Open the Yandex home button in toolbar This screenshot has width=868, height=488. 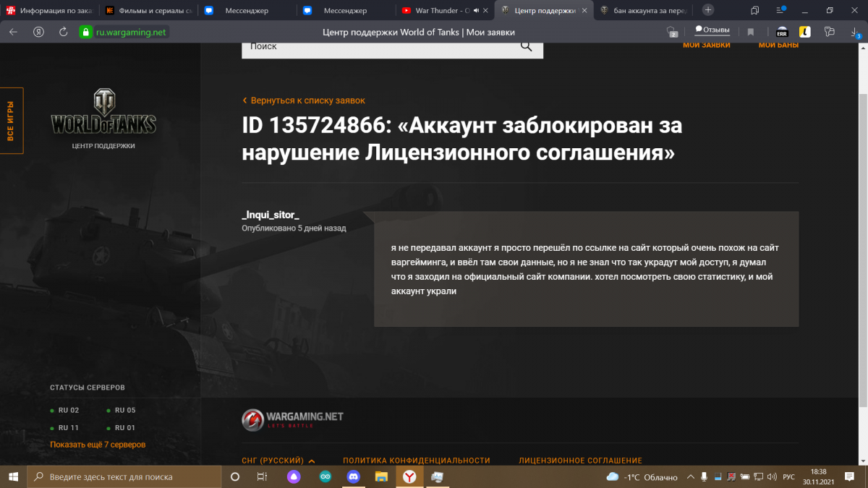point(38,32)
